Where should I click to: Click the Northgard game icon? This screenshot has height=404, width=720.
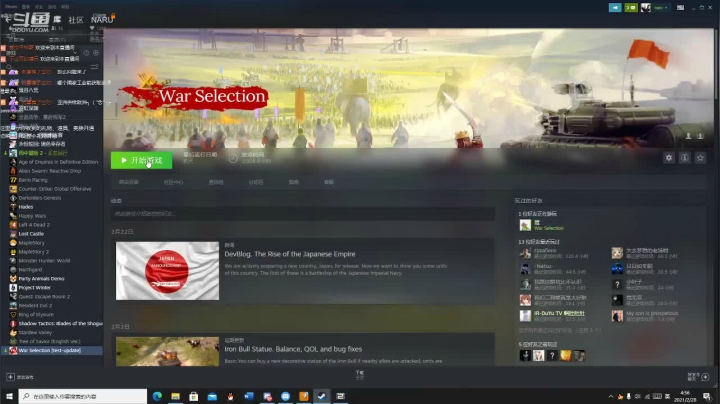pyautogui.click(x=13, y=269)
